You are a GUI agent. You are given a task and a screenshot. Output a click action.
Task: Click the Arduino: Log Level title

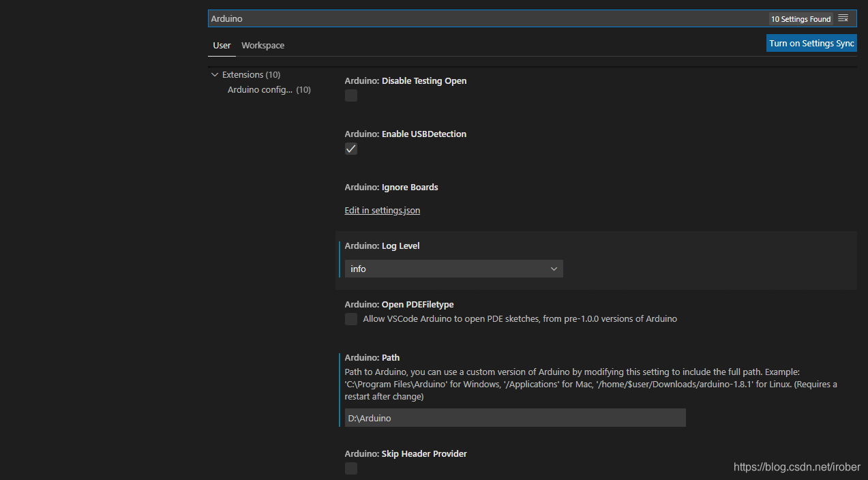(x=383, y=245)
